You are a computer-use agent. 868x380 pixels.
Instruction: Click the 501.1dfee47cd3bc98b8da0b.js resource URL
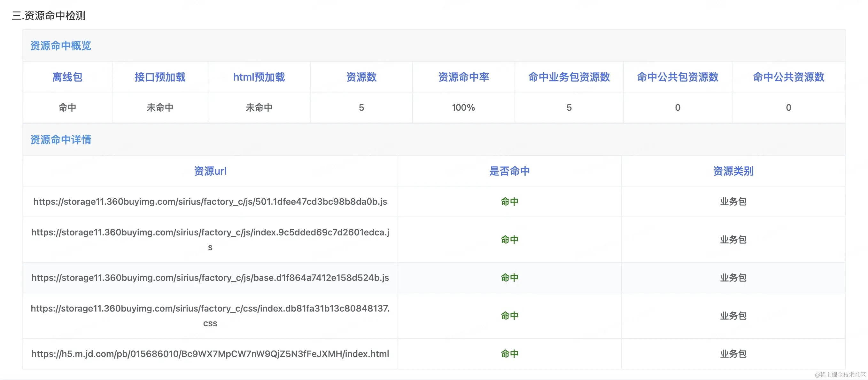210,201
